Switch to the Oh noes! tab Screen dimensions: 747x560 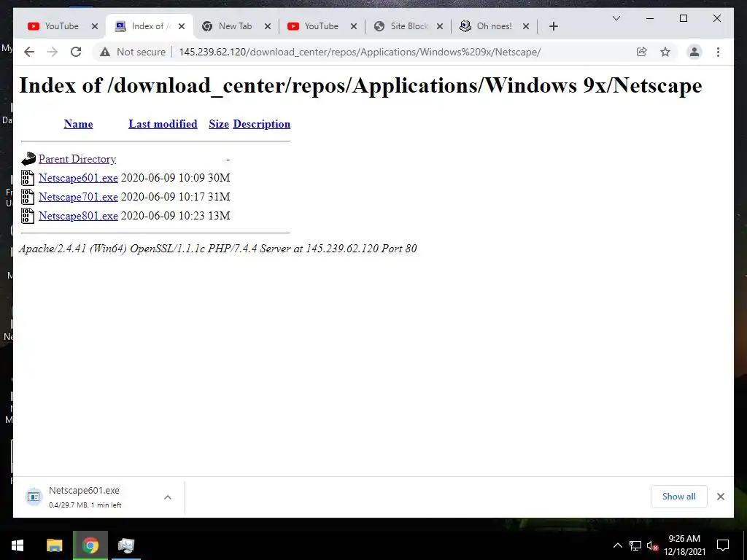tap(494, 26)
